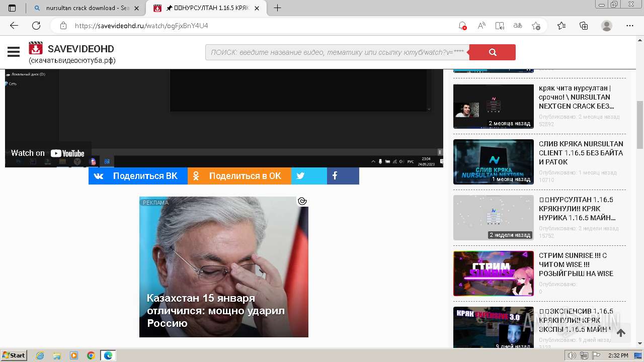Click the ad provider info icon
Viewport: 644px width, 362px height.
tap(302, 201)
